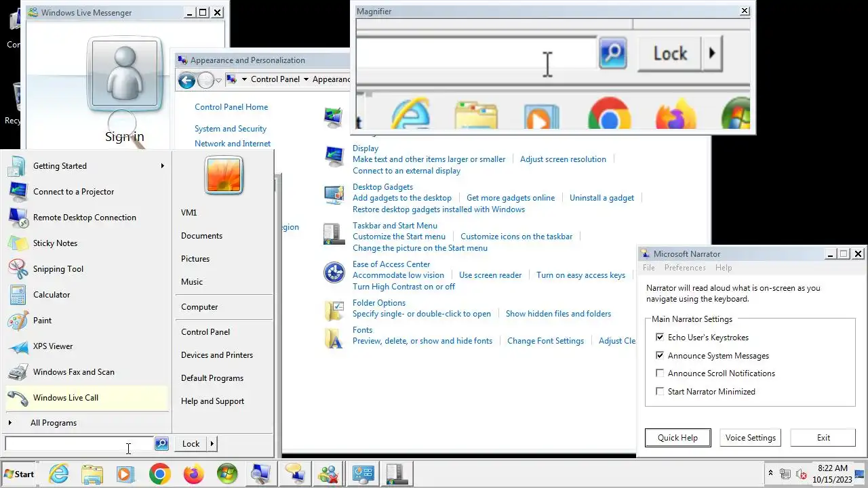Open shutdown options arrow next to Lock
This screenshot has width=868, height=488.
click(212, 444)
